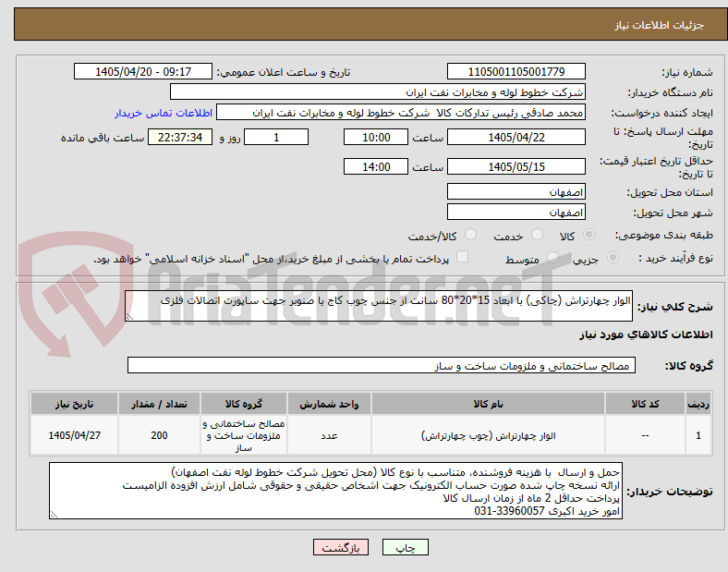Click the remaining time 22:37:34 field
The image size is (728, 572).
180,137
